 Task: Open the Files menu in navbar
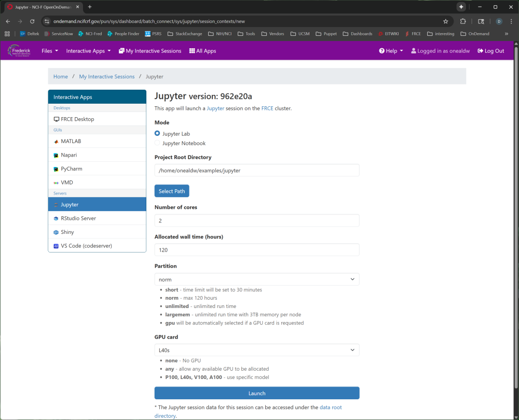coord(49,51)
